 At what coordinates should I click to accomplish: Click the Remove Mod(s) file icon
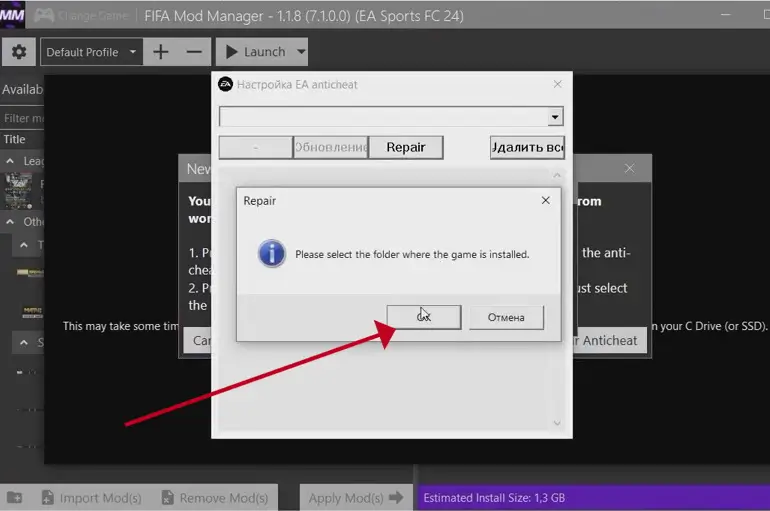tap(167, 498)
